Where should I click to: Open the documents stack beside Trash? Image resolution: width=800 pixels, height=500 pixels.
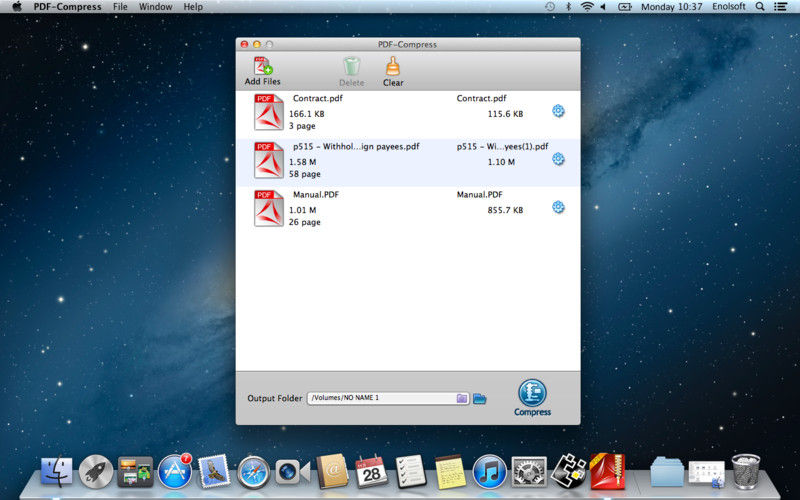(x=707, y=473)
